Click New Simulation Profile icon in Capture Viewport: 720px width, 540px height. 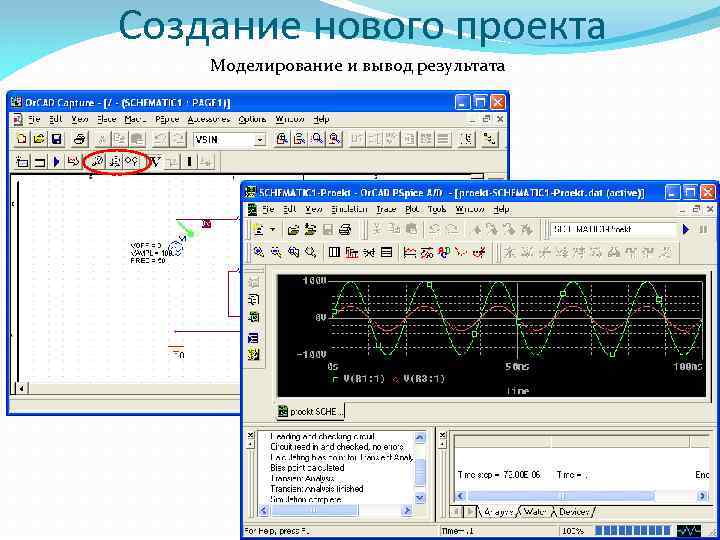coord(22,162)
